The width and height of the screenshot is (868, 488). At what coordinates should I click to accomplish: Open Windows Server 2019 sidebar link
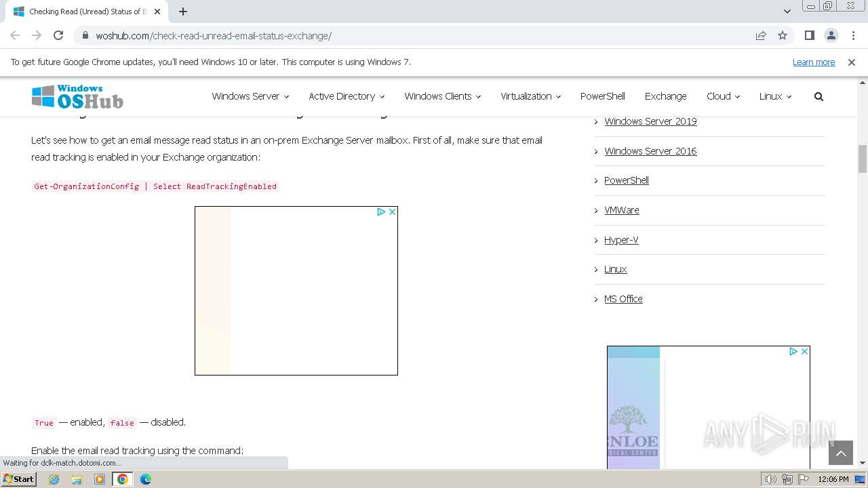coord(650,121)
